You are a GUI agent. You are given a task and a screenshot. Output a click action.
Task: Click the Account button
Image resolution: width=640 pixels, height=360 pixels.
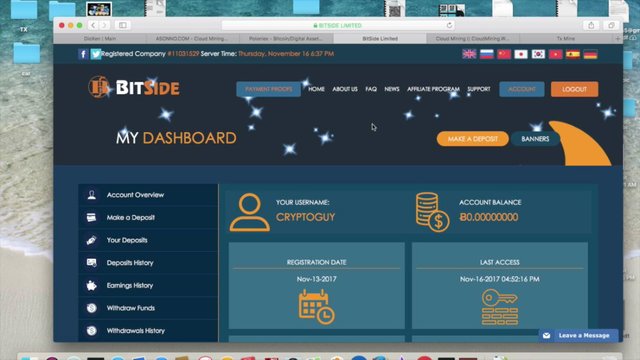pyautogui.click(x=522, y=89)
